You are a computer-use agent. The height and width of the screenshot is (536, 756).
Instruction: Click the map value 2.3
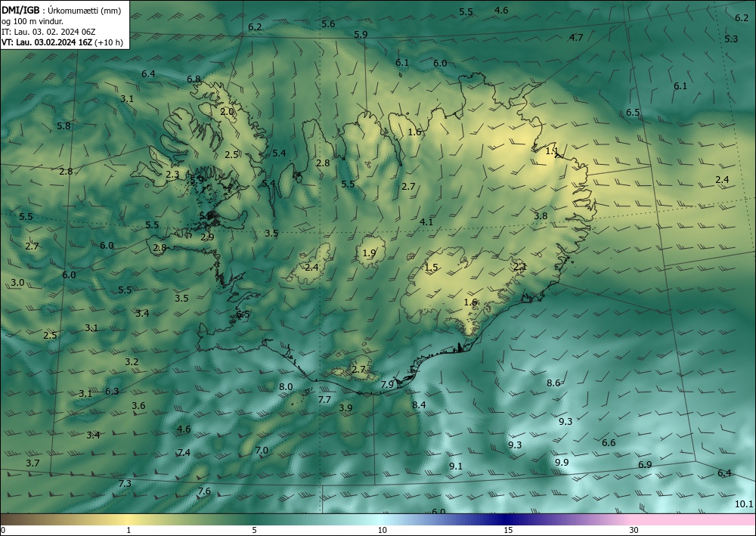[x=172, y=175]
